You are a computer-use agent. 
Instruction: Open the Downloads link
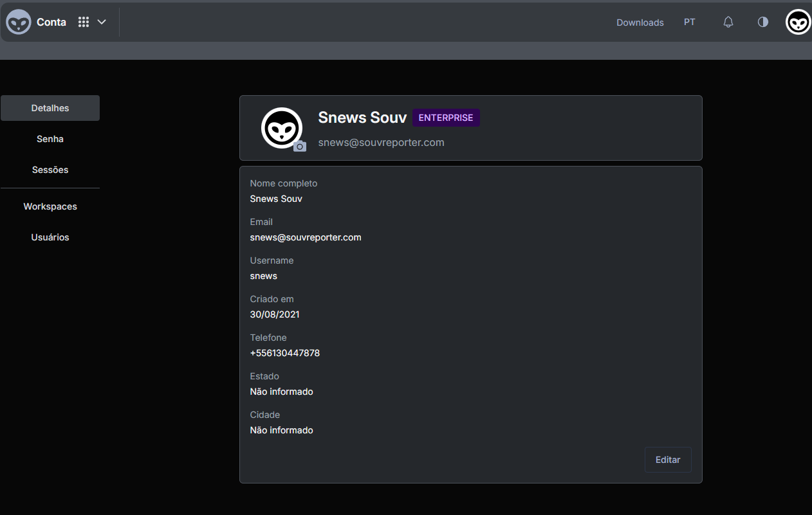[640, 23]
